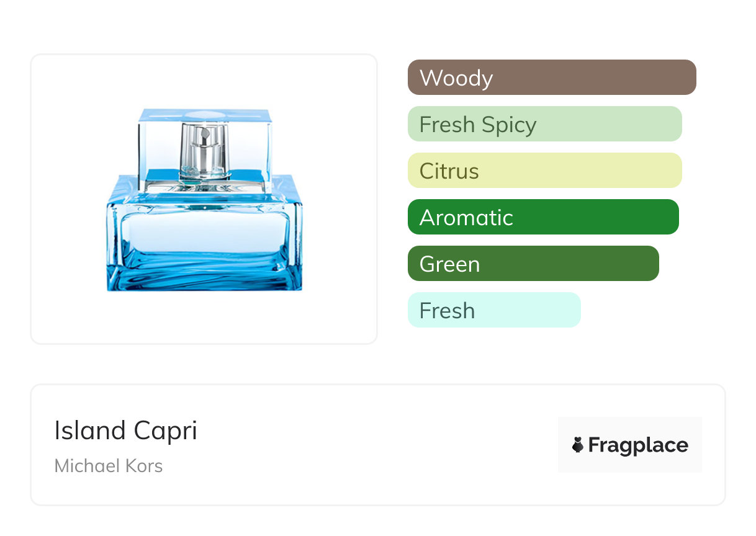Click the "Citrus" label text
The height and width of the screenshot is (536, 756).
[449, 171]
